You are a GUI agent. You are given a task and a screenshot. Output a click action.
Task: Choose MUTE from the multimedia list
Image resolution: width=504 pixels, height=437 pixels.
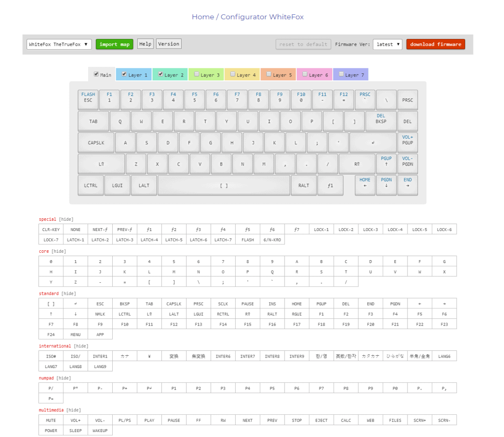(x=51, y=420)
